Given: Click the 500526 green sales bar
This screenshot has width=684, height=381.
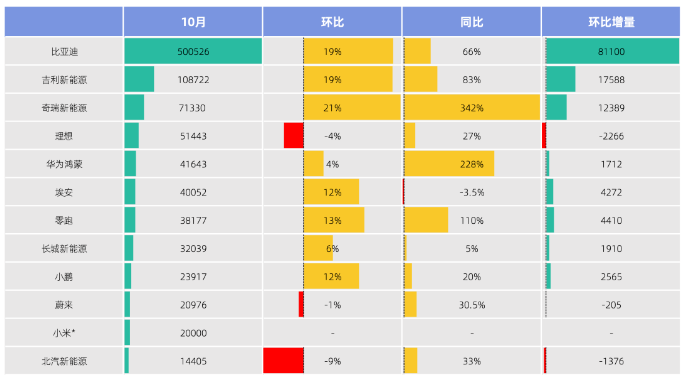Looking at the screenshot, I should pyautogui.click(x=193, y=51).
